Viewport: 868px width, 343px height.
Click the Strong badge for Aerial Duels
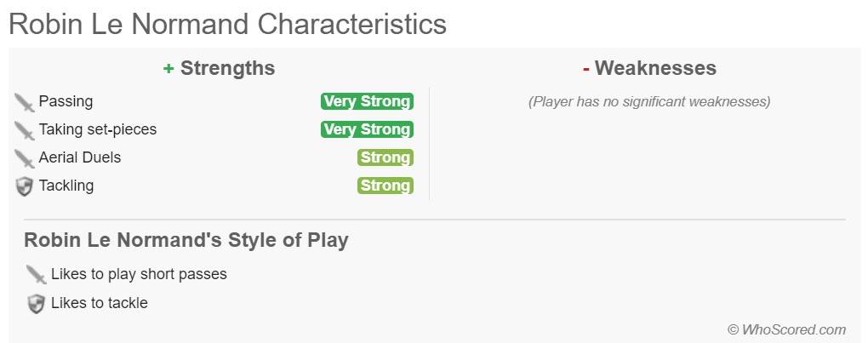[x=385, y=157]
